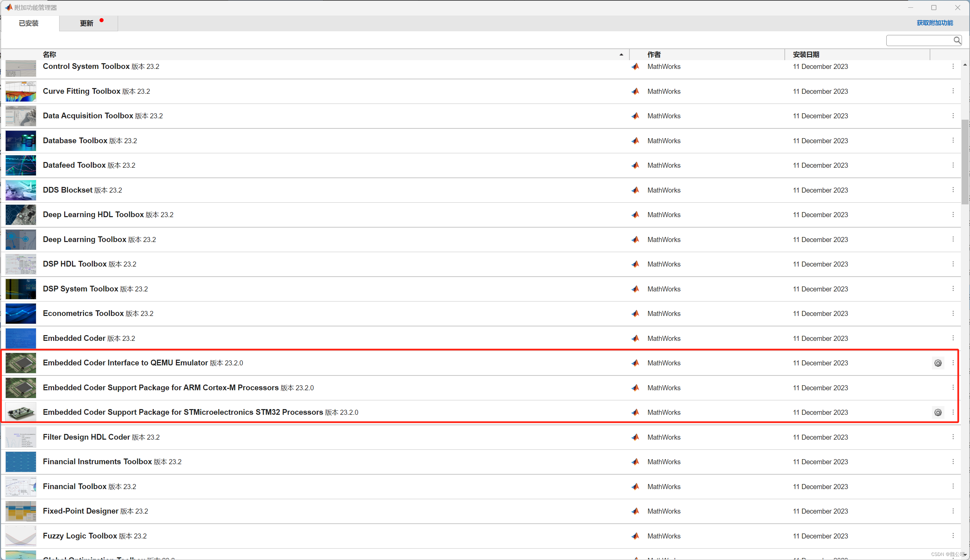Click inside the add-on search field
The width and height of the screenshot is (970, 560).
(x=919, y=40)
